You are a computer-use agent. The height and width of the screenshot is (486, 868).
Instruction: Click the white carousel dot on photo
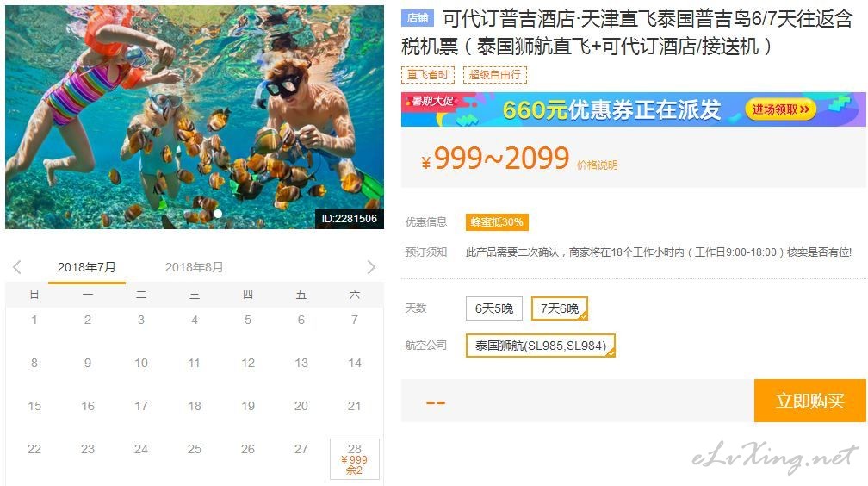tap(218, 214)
